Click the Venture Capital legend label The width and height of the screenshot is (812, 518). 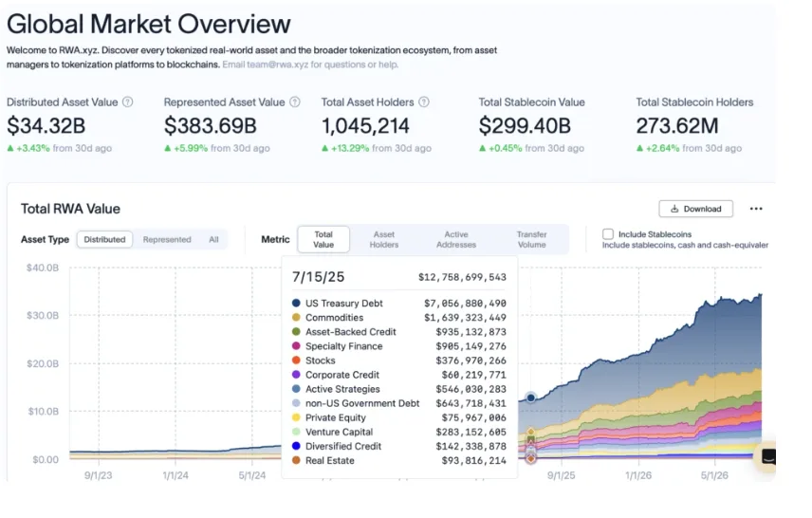pos(340,432)
